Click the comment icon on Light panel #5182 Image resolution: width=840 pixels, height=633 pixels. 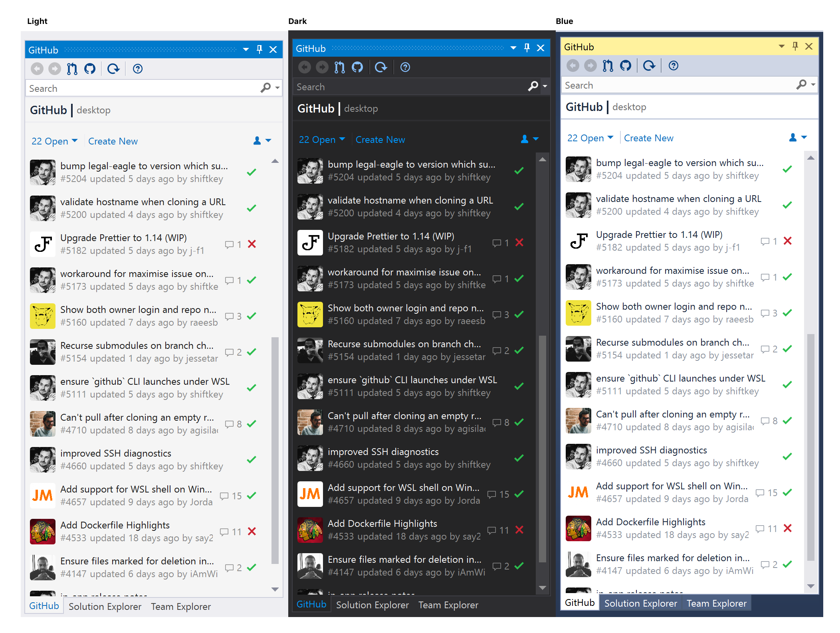point(229,244)
